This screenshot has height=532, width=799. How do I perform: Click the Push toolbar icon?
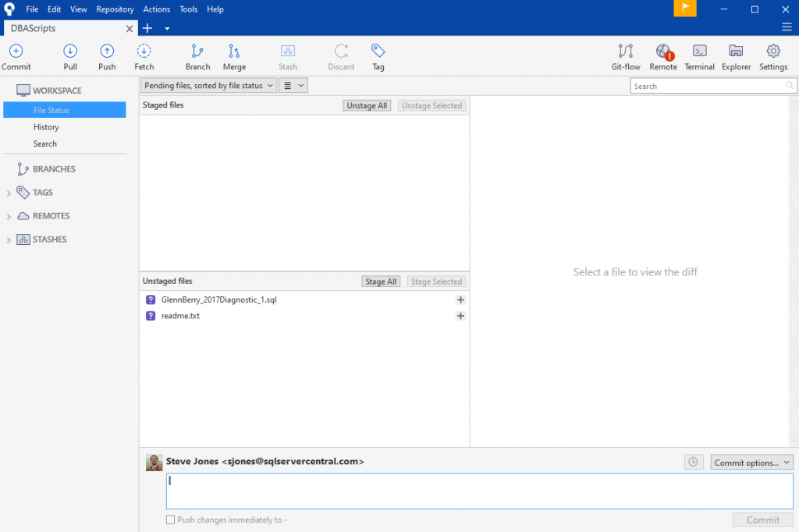click(107, 56)
